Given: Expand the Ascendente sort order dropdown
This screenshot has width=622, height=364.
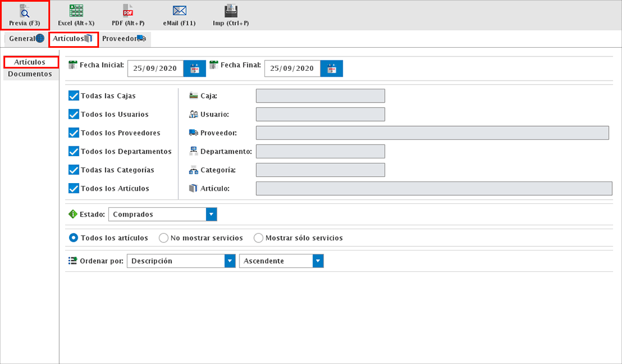Looking at the screenshot, I should (x=318, y=261).
